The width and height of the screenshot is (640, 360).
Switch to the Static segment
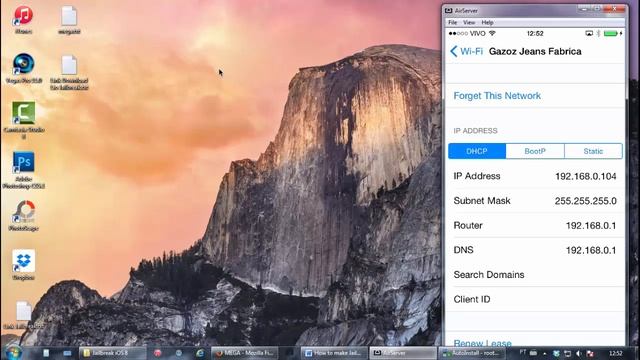[593, 151]
